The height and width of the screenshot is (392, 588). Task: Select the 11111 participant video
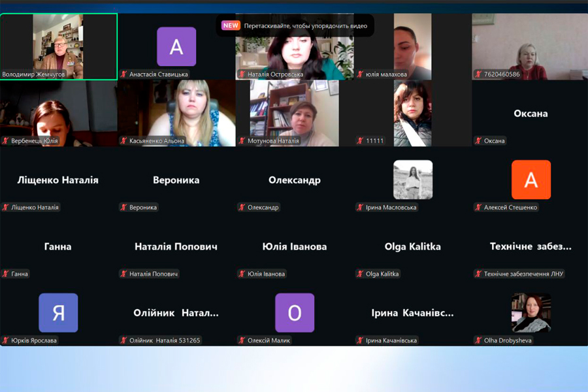tap(412, 113)
